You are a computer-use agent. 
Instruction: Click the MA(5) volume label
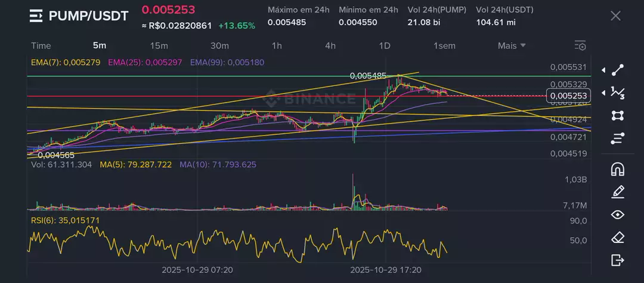point(135,165)
